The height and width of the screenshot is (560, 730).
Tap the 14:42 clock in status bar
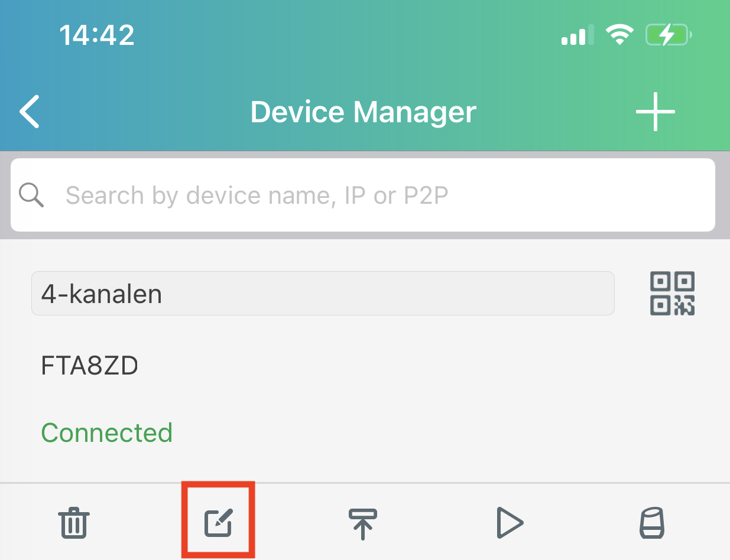[x=97, y=36]
